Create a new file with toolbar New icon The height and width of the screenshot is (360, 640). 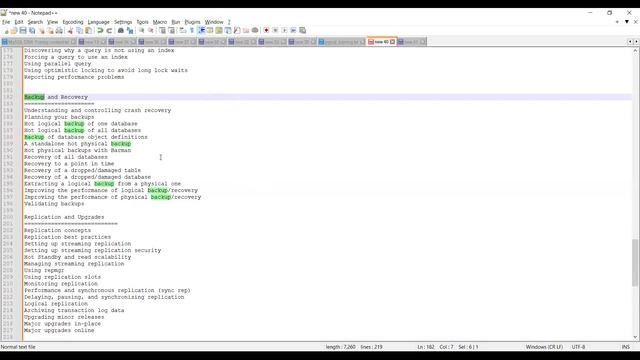6,31
